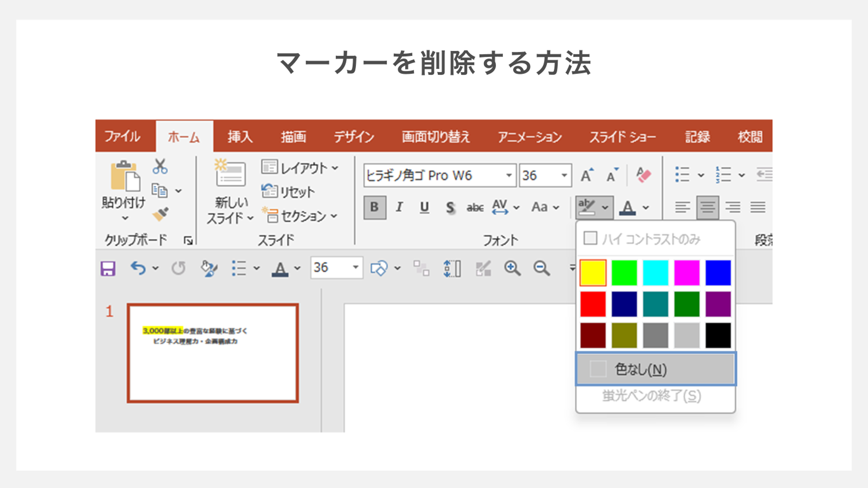Toggle Bold formatting
The height and width of the screenshot is (488, 868).
374,207
